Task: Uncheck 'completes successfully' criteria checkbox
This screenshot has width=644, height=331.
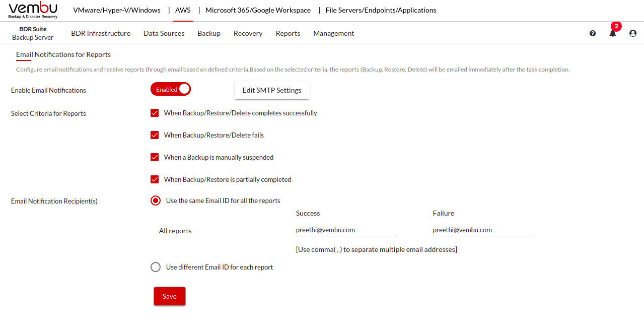Action: [155, 113]
